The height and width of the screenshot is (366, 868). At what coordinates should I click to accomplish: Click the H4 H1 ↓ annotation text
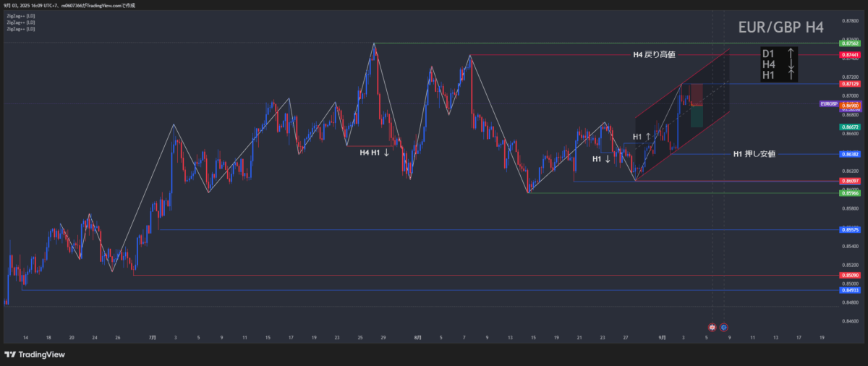[375, 153]
